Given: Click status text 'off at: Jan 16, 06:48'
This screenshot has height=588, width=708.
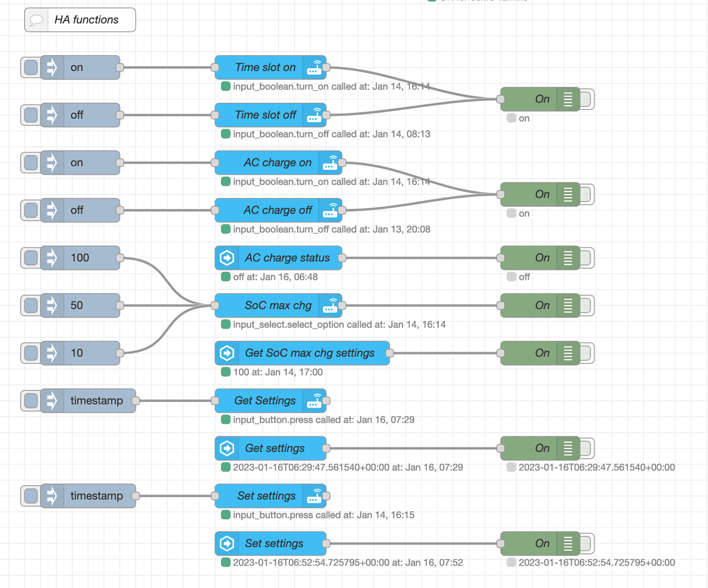Looking at the screenshot, I should (275, 276).
